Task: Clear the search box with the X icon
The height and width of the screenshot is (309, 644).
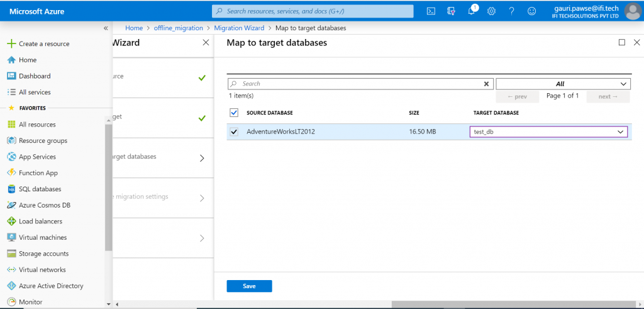Action: pyautogui.click(x=486, y=84)
